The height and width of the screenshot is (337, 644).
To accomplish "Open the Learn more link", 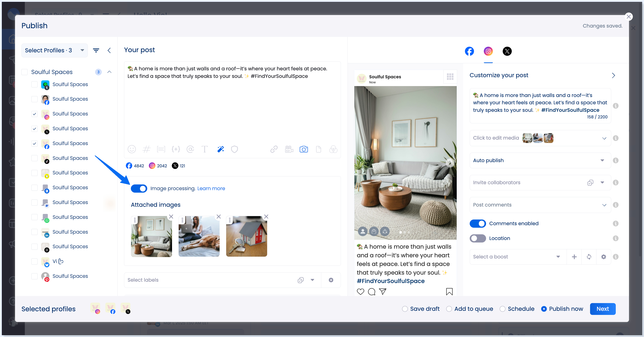I will coord(211,189).
